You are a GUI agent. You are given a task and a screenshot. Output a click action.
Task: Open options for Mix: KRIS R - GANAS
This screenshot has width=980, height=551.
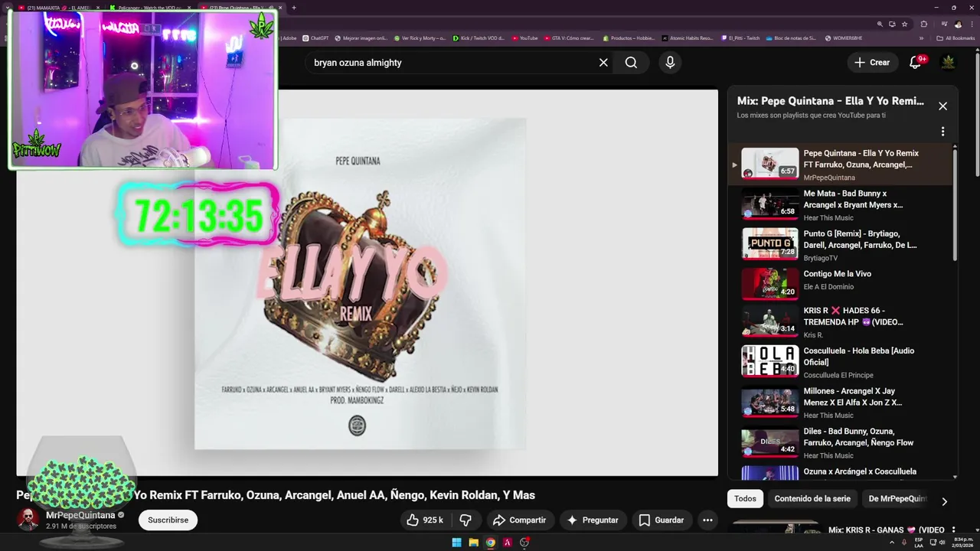click(952, 530)
